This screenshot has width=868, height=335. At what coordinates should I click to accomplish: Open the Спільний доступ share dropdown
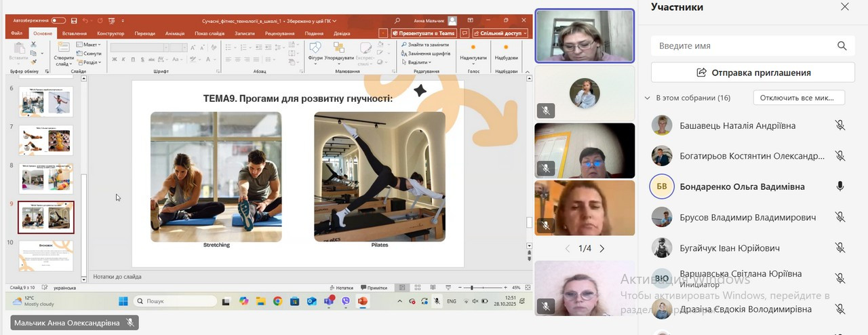point(501,33)
